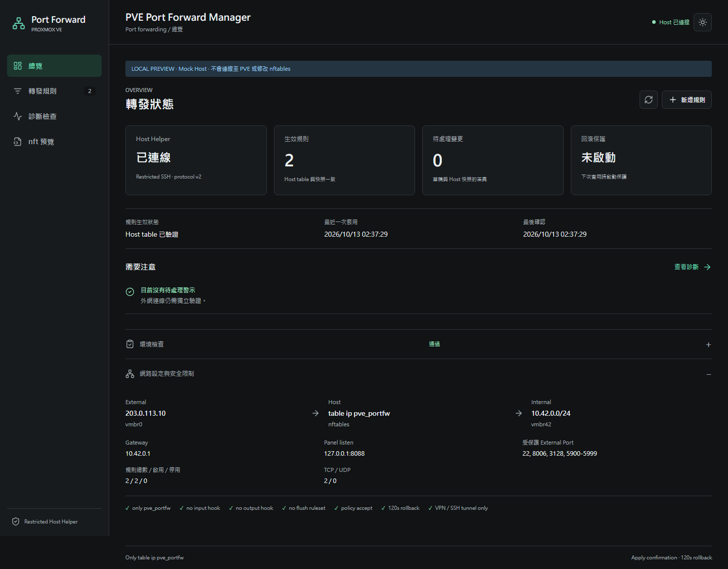
Task: Click the no output hook check item
Action: (x=251, y=508)
